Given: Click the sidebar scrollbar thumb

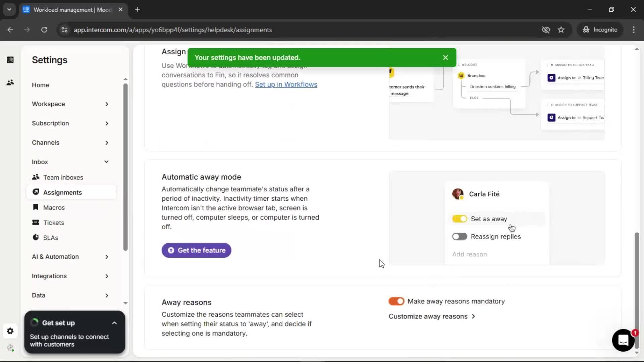Looking at the screenshot, I should [125, 167].
